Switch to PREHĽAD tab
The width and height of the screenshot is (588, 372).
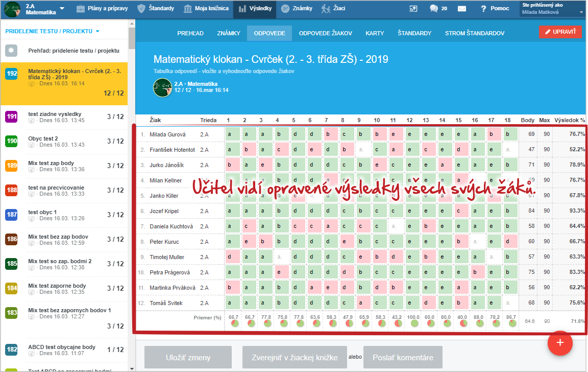click(x=190, y=33)
